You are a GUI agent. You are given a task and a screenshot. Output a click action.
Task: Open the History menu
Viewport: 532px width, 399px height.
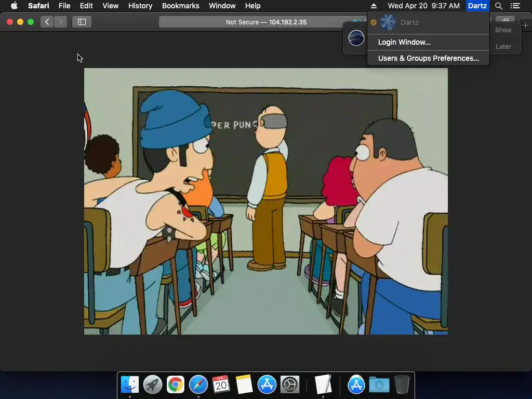pyautogui.click(x=140, y=6)
